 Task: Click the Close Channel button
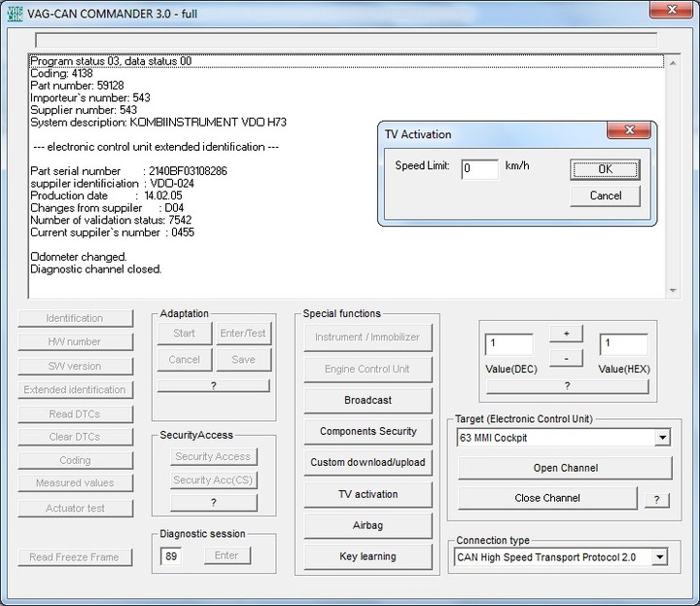(x=547, y=498)
